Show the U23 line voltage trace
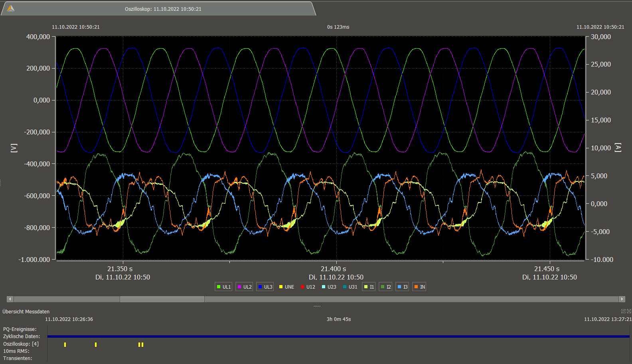Image resolution: width=632 pixels, height=364 pixels. [x=329, y=287]
